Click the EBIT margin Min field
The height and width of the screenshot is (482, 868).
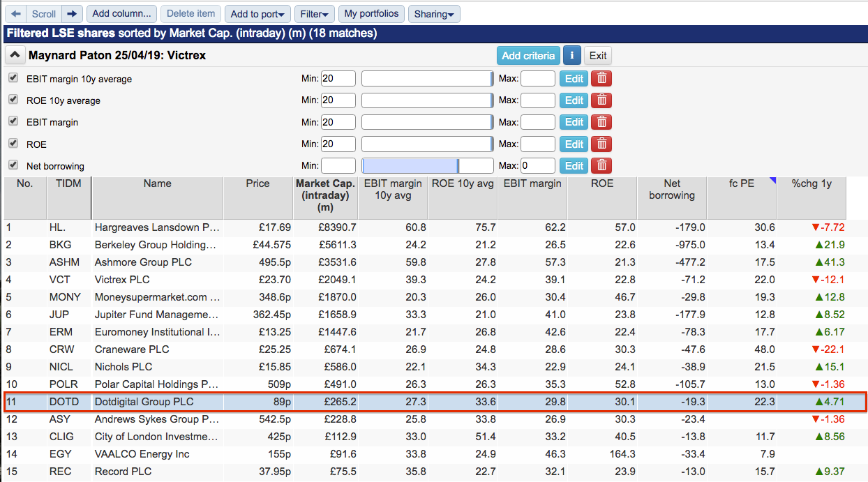(338, 122)
